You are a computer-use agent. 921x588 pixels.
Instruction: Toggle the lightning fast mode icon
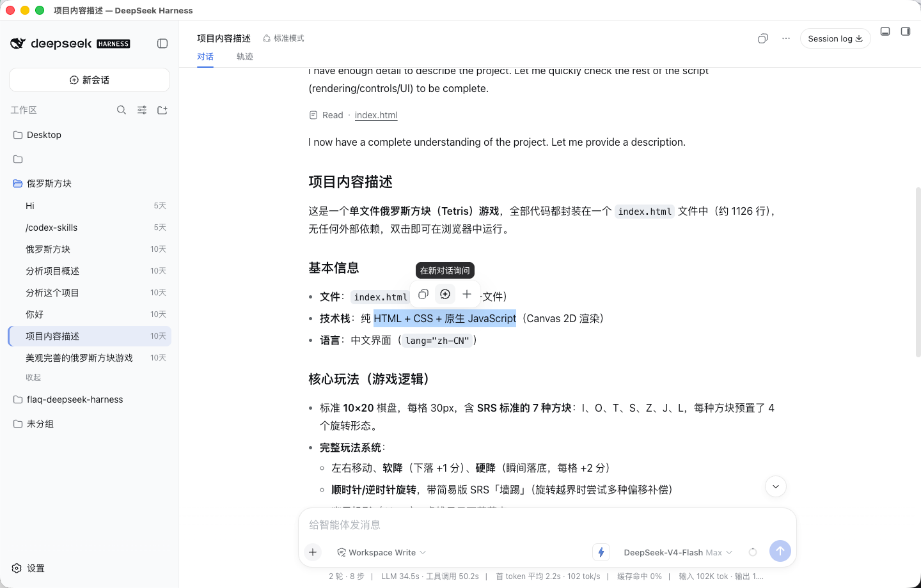[601, 552]
